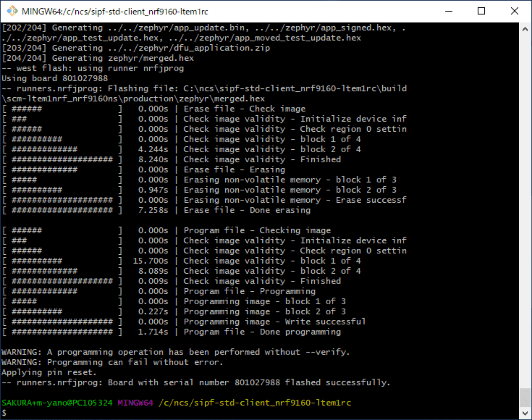Minimize the MINGW64 terminal window

[449, 11]
